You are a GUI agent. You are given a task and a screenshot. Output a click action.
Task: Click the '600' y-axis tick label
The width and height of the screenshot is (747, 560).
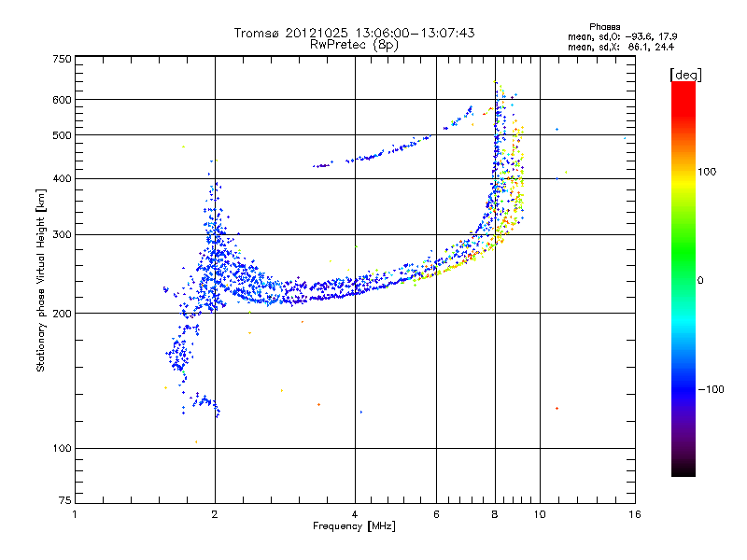click(62, 100)
